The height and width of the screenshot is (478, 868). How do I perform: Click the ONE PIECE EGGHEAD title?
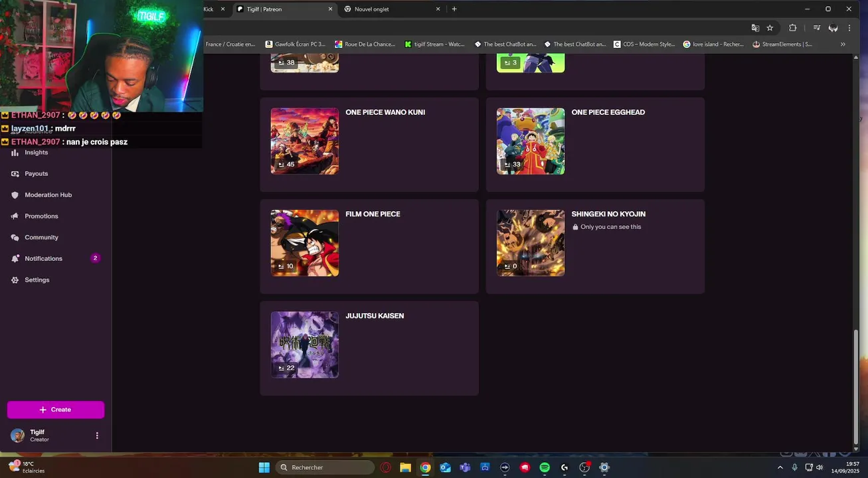point(608,112)
